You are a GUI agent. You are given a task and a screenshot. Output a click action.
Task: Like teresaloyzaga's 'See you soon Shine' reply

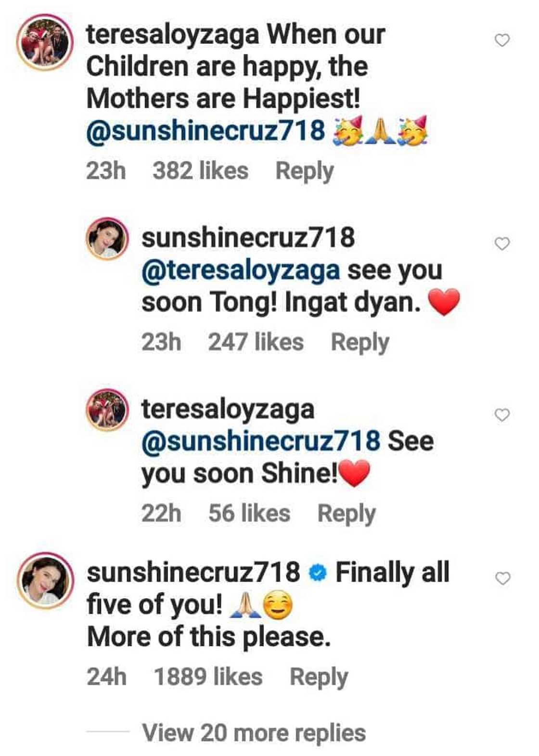point(502,415)
